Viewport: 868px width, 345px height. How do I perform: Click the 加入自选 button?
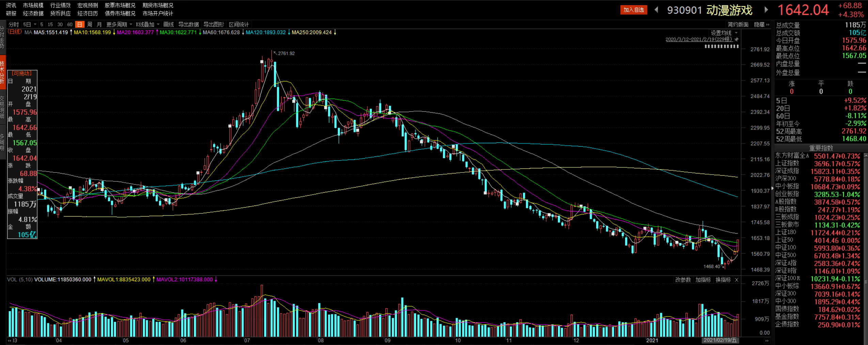click(x=633, y=10)
